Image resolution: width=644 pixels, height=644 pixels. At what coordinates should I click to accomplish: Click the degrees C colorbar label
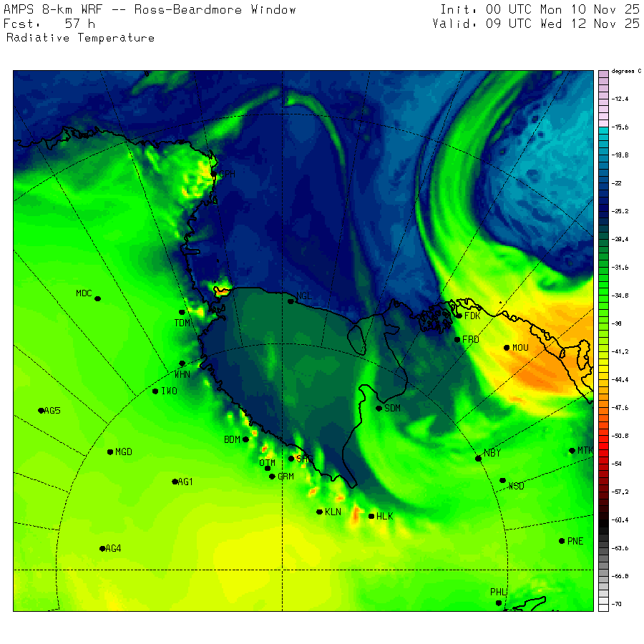[x=626, y=72]
